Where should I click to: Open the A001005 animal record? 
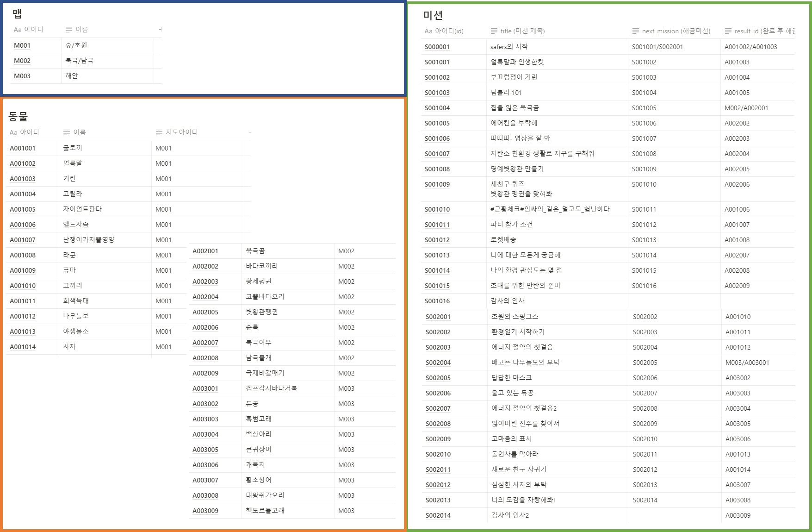coord(23,209)
